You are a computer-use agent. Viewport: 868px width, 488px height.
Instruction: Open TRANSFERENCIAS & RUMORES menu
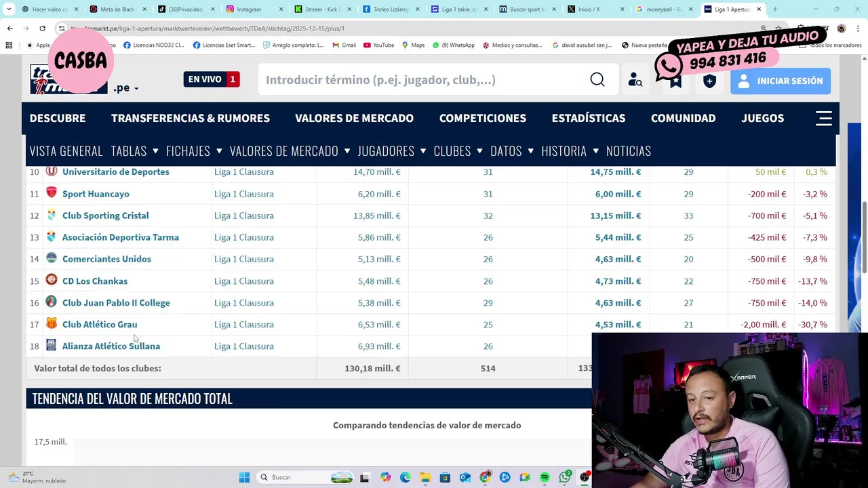(191, 118)
